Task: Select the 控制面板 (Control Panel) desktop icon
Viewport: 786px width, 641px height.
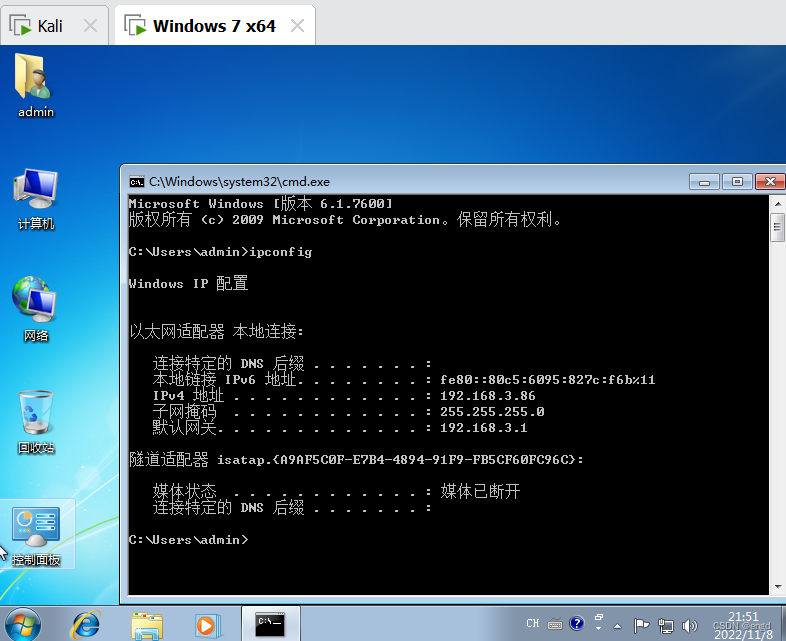Action: [x=36, y=535]
